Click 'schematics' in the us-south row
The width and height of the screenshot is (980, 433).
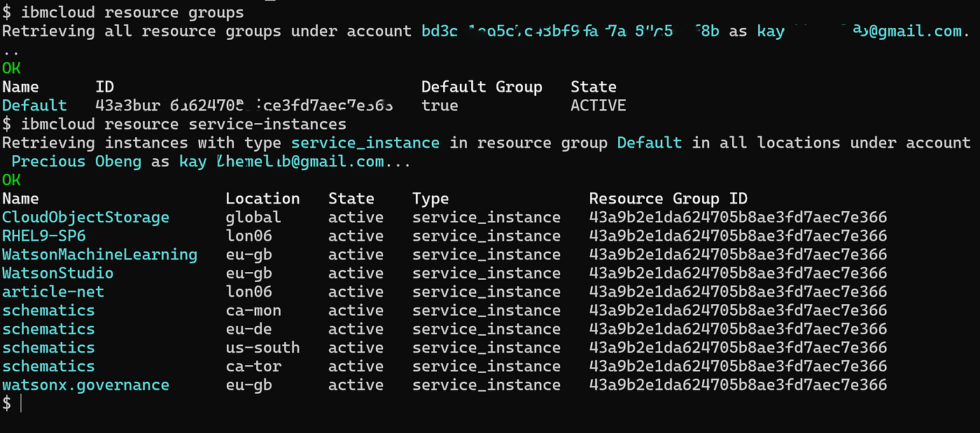pyautogui.click(x=48, y=348)
